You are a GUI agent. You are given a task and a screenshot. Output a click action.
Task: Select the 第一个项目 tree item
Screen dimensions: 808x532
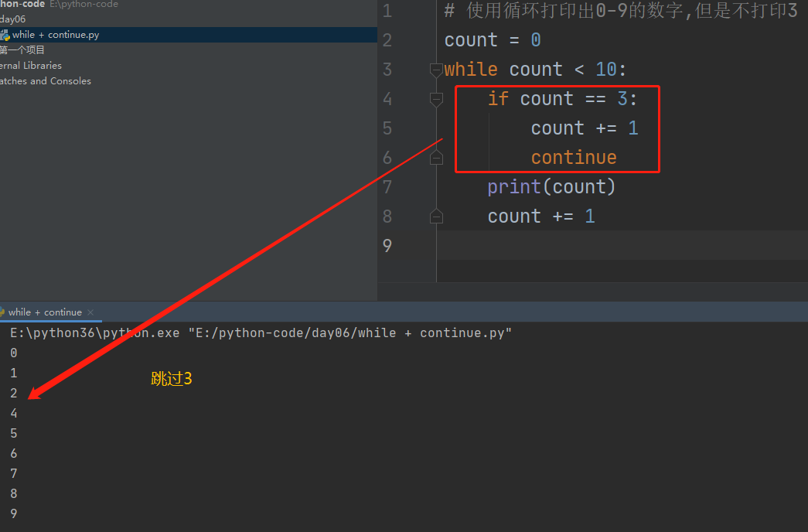pos(22,49)
